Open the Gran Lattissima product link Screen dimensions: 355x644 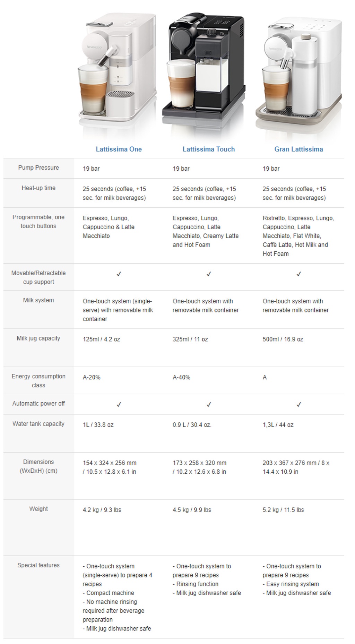298,149
